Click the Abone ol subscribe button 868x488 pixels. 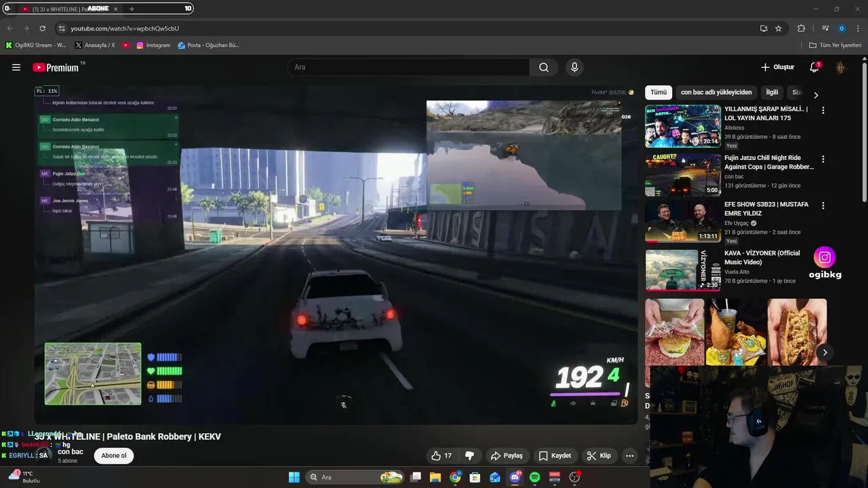[x=114, y=455]
